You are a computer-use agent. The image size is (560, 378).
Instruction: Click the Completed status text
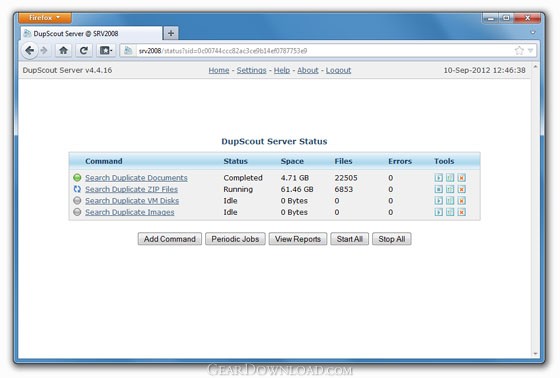pos(243,178)
